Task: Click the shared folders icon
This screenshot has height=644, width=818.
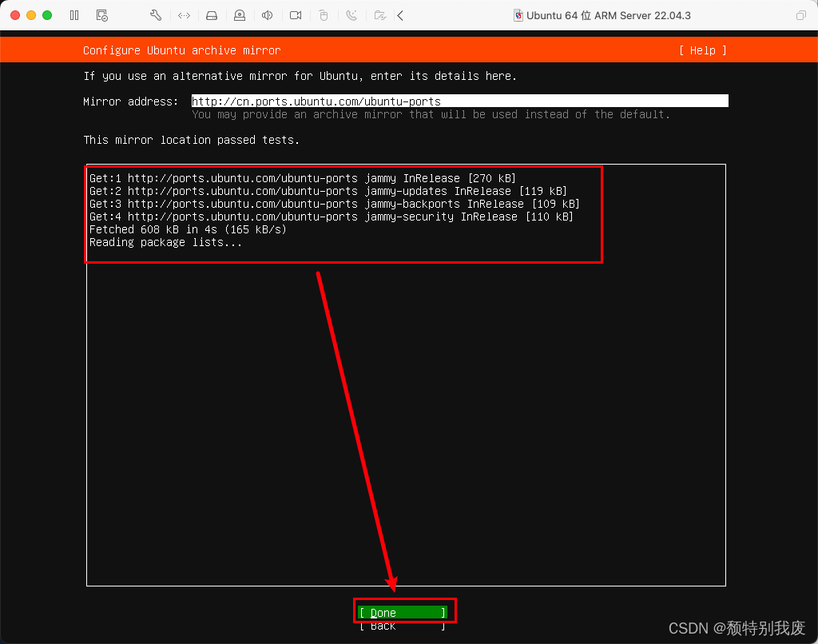Action: [x=379, y=16]
